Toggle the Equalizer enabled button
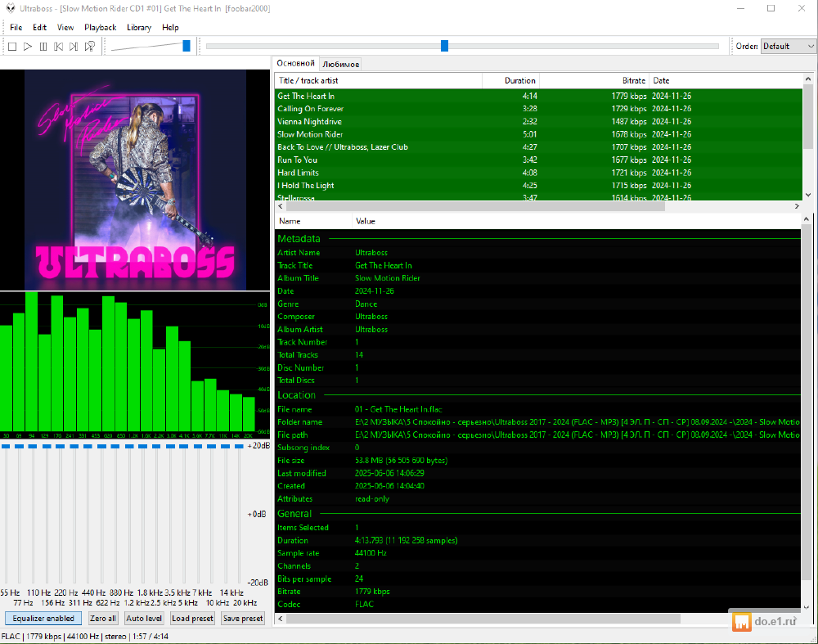The width and height of the screenshot is (818, 644). click(x=43, y=619)
